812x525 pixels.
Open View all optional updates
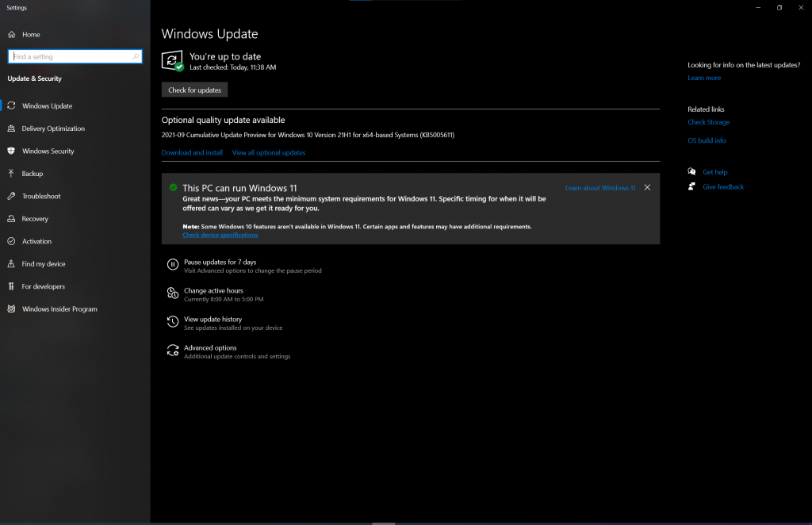coord(269,152)
